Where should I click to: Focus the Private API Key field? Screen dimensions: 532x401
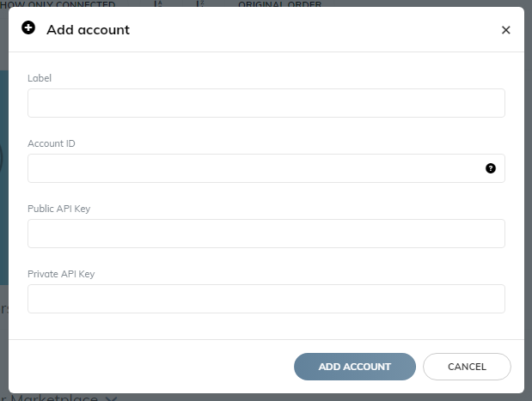pyautogui.click(x=266, y=299)
